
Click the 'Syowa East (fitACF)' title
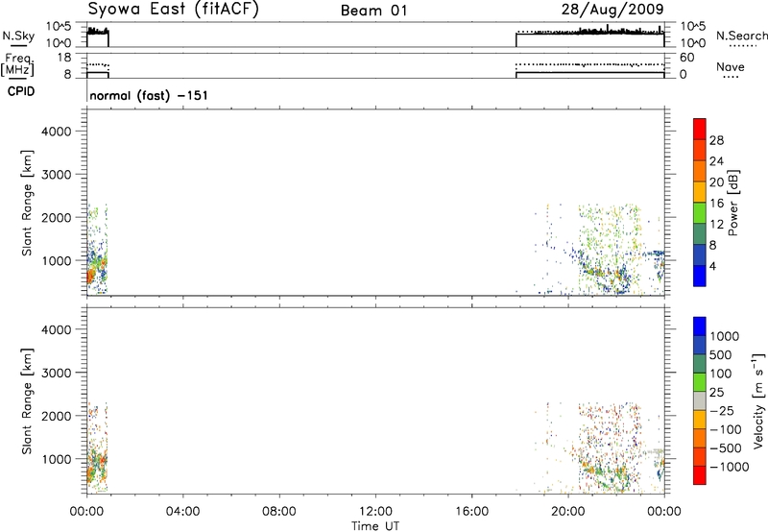pyautogui.click(x=174, y=10)
